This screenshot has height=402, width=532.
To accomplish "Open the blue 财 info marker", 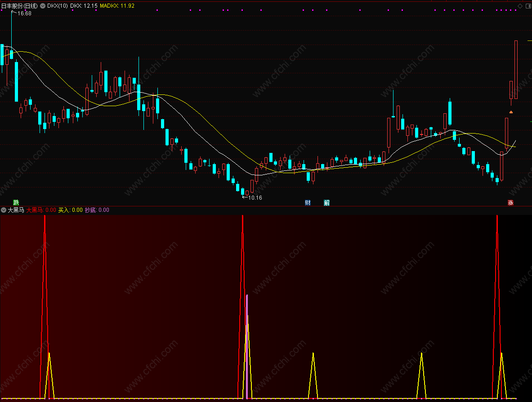I will click(308, 202).
